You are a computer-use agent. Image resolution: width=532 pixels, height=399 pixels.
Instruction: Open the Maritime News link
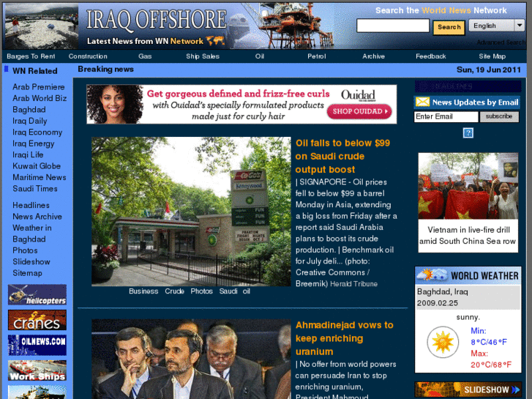pos(39,177)
